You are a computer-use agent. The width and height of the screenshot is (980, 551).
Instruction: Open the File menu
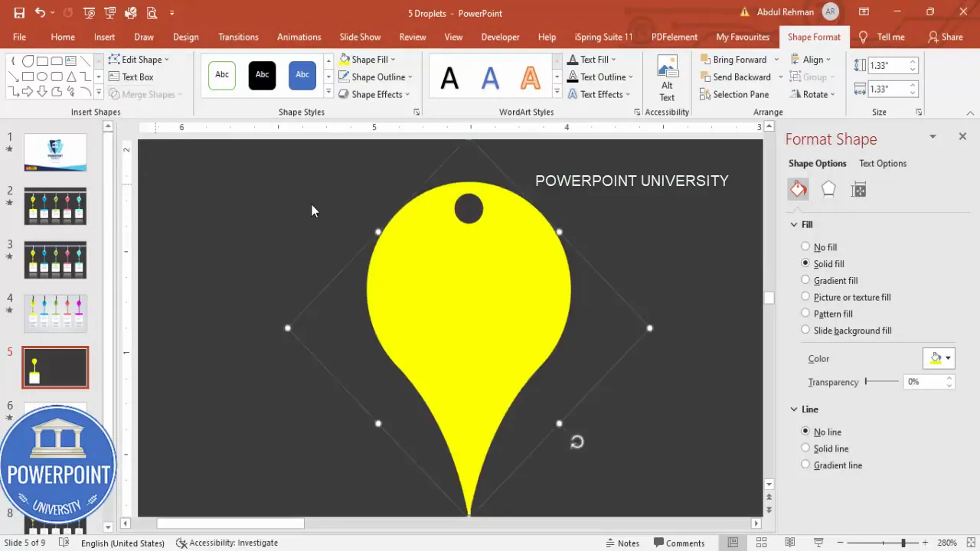click(x=19, y=37)
